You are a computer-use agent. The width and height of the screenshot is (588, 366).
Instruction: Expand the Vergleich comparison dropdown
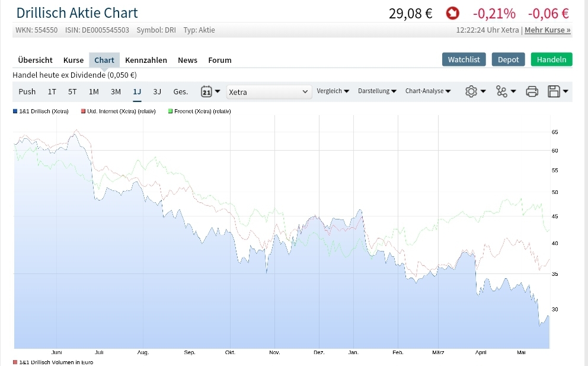(333, 91)
